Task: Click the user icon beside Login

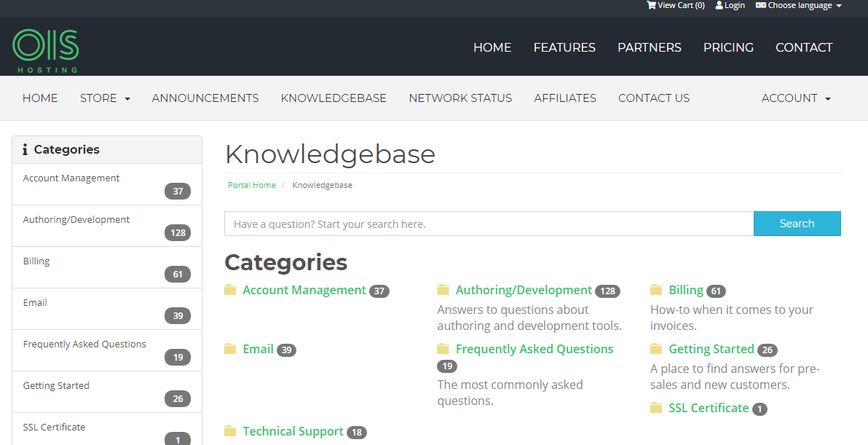Action: [x=719, y=5]
